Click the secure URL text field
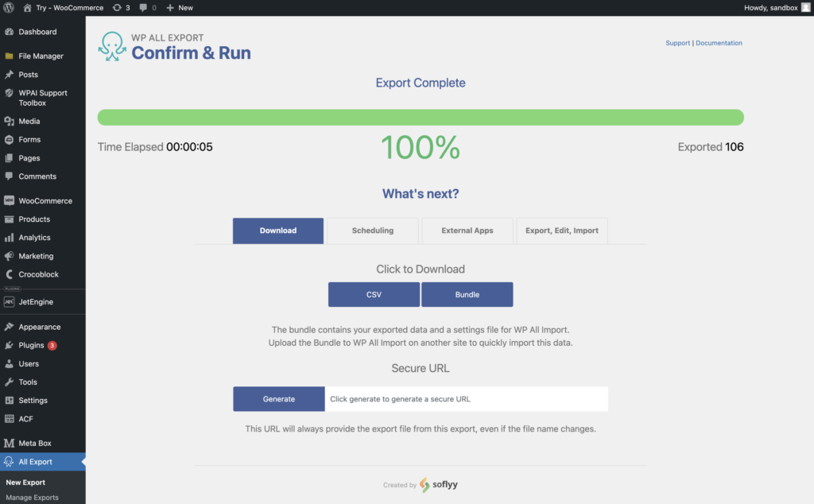 (x=466, y=399)
